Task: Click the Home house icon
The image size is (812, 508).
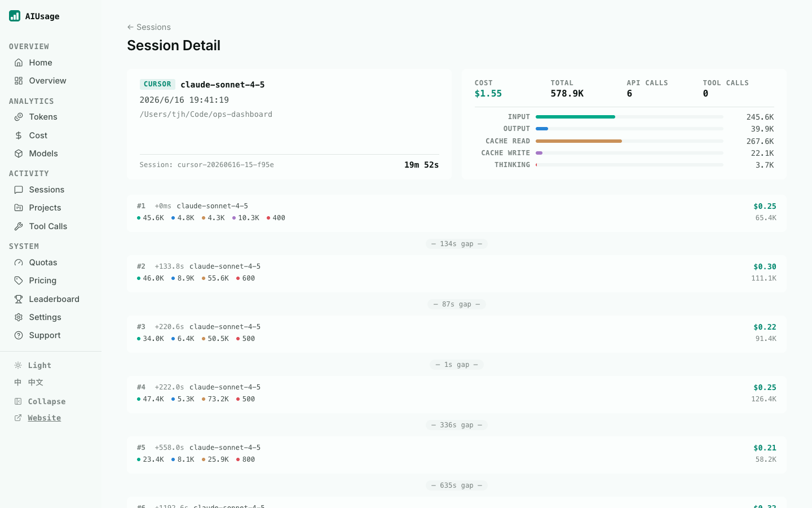Action: (x=19, y=63)
